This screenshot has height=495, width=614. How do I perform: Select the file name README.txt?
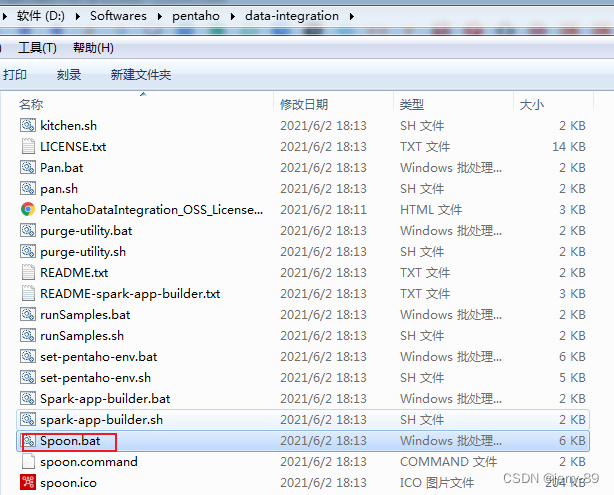74,273
